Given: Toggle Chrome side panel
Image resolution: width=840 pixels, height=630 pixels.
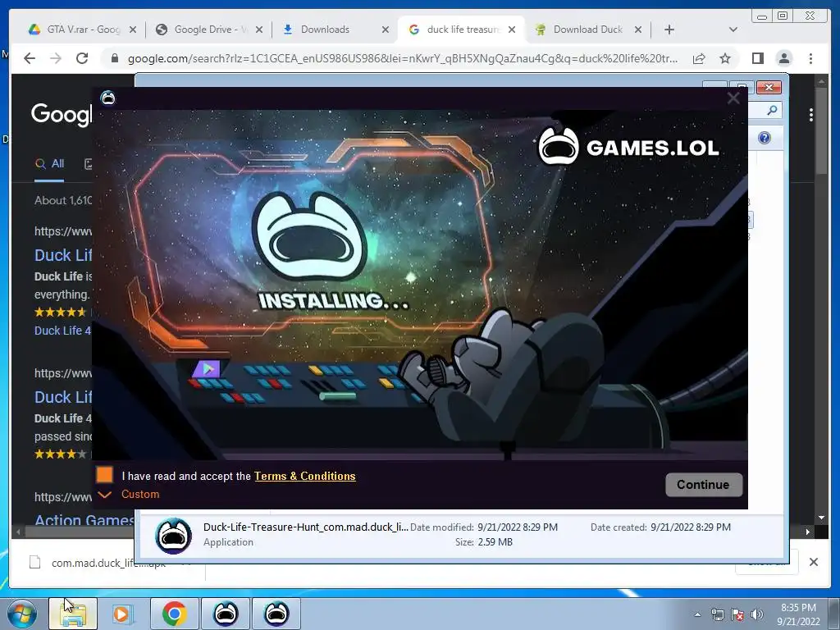Looking at the screenshot, I should (757, 58).
